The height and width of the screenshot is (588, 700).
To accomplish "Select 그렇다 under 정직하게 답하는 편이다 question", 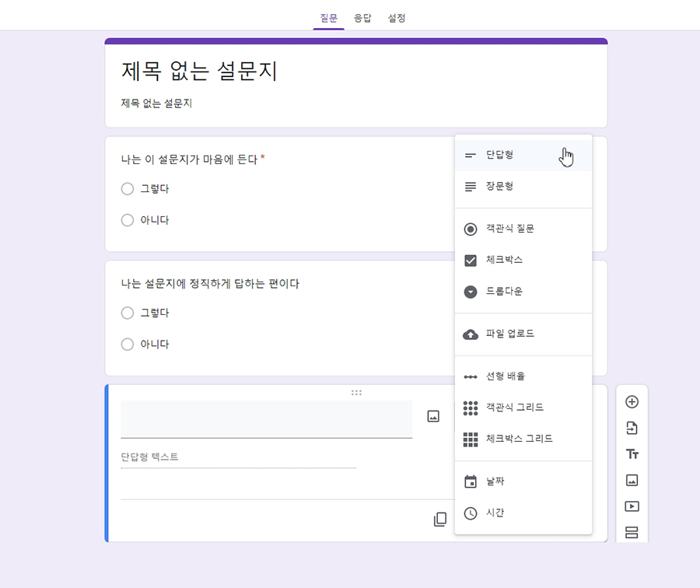I will (x=128, y=313).
